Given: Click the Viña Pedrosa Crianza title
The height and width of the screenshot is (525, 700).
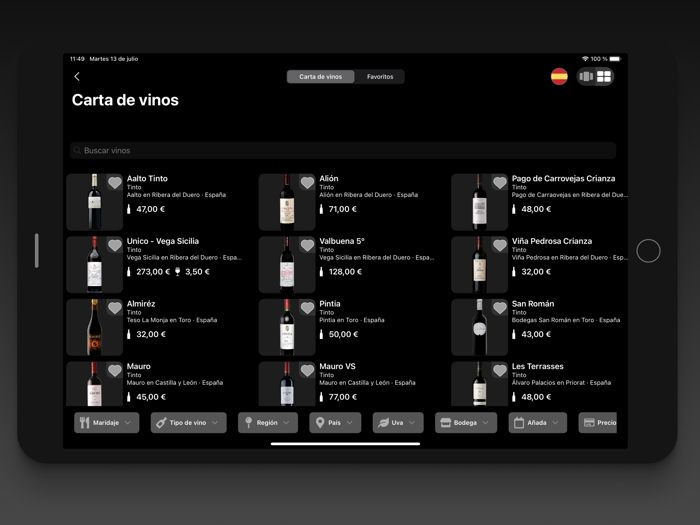Looking at the screenshot, I should pyautogui.click(x=552, y=241).
